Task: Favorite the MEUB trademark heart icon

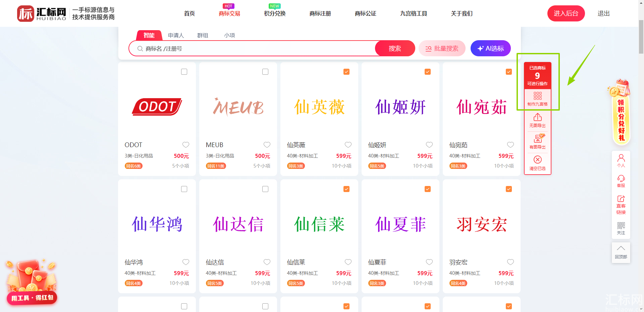Action: [267, 145]
